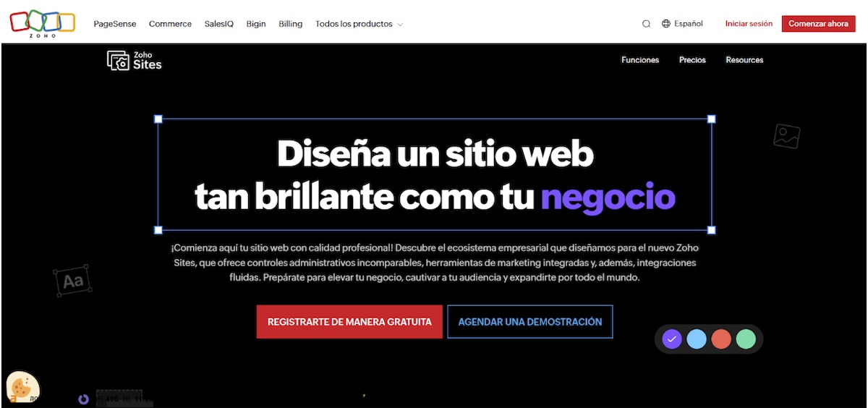Click the decorative image placeholder icon
The image size is (868, 408).
coord(786,136)
